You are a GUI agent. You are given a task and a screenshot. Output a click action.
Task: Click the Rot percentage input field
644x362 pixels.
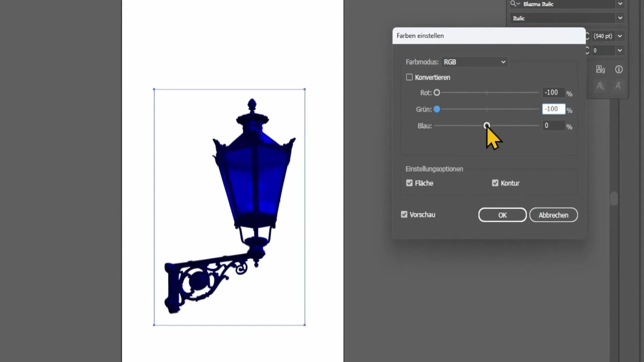click(x=553, y=93)
